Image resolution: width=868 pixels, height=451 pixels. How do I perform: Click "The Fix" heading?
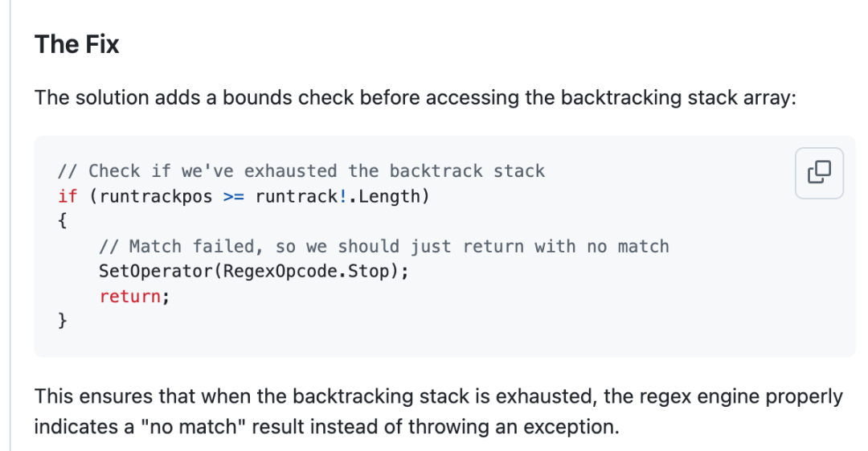coord(76,44)
